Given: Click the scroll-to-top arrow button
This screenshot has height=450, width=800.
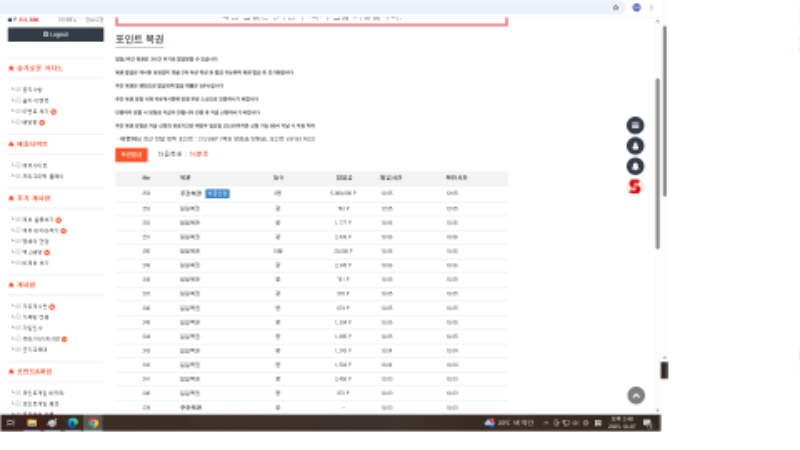Looking at the screenshot, I should pos(635,395).
